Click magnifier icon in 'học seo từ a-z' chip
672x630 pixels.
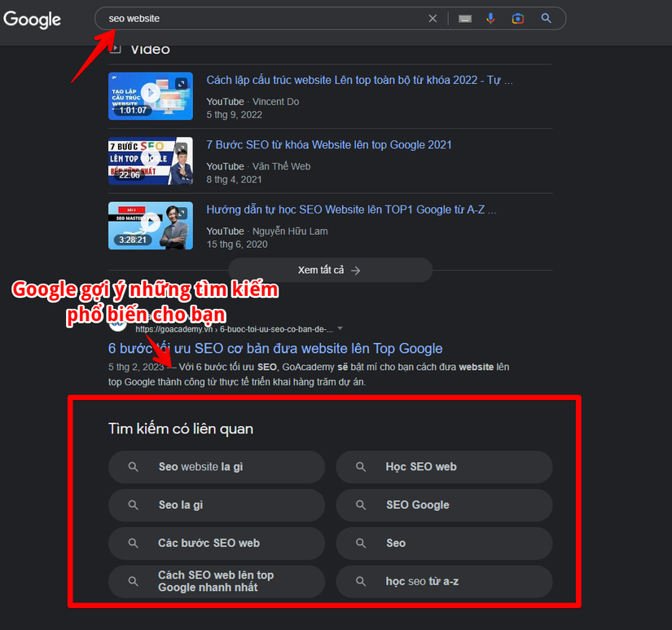[361, 582]
